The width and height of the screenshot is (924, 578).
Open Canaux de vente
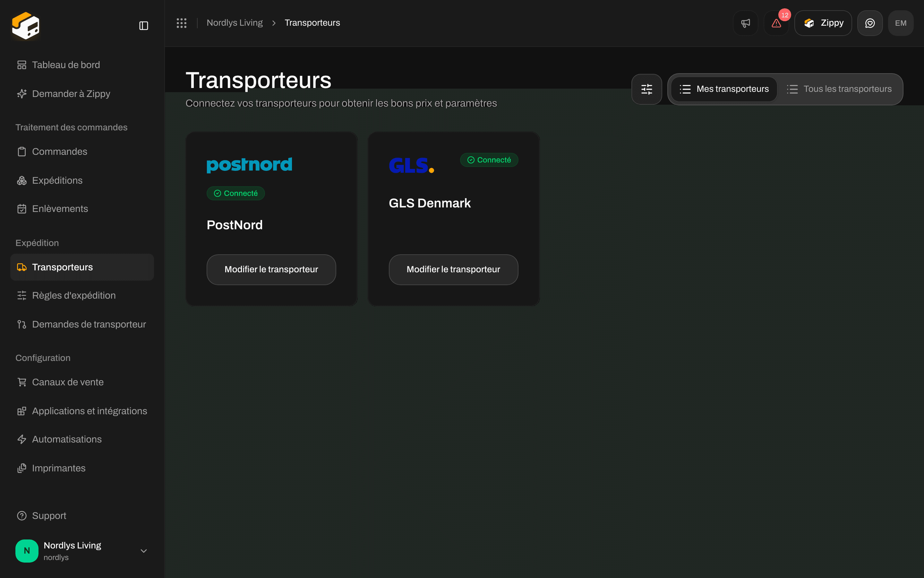[x=82, y=382]
